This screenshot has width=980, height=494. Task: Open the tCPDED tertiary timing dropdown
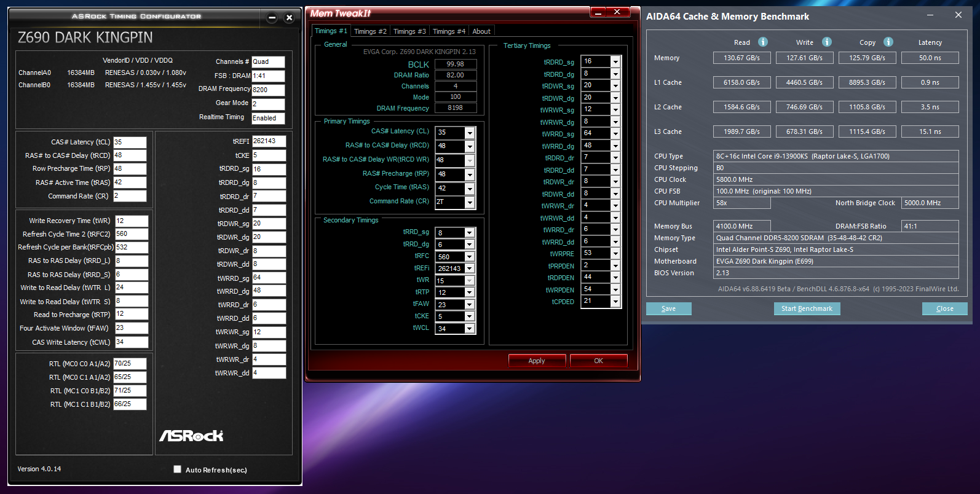point(615,301)
